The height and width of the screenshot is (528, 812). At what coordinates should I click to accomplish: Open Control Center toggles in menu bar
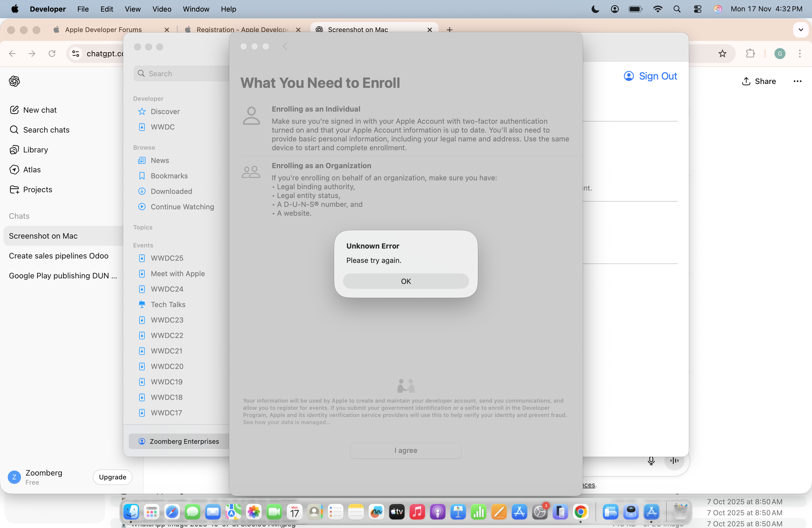(x=697, y=9)
